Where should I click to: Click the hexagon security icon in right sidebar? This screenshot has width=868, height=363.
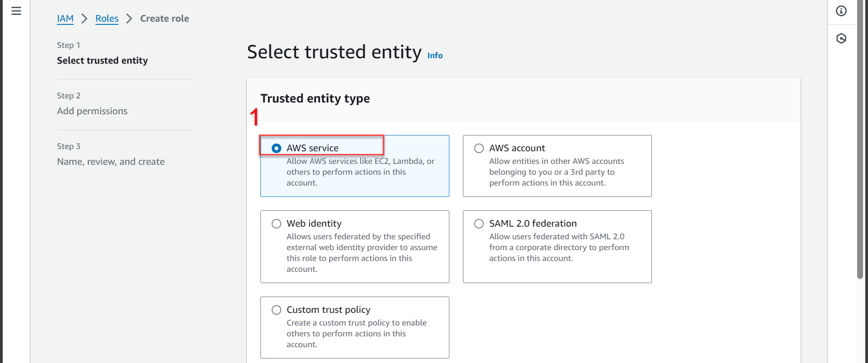pos(841,38)
